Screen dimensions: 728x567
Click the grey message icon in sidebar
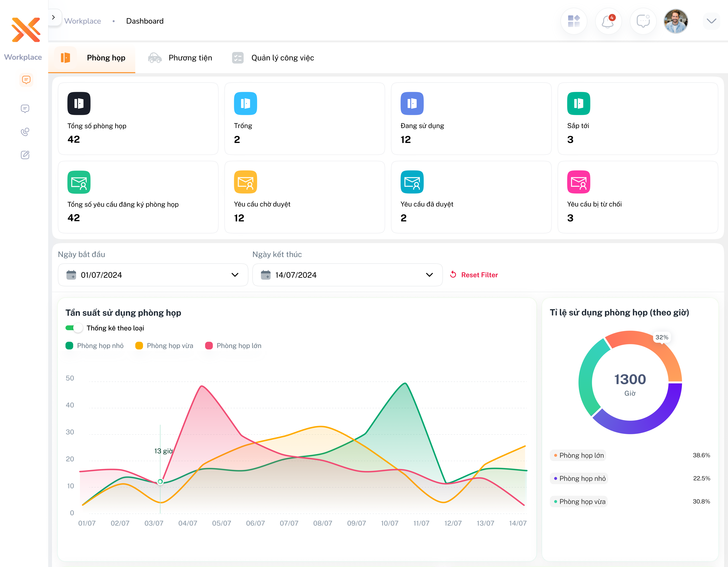click(x=25, y=109)
